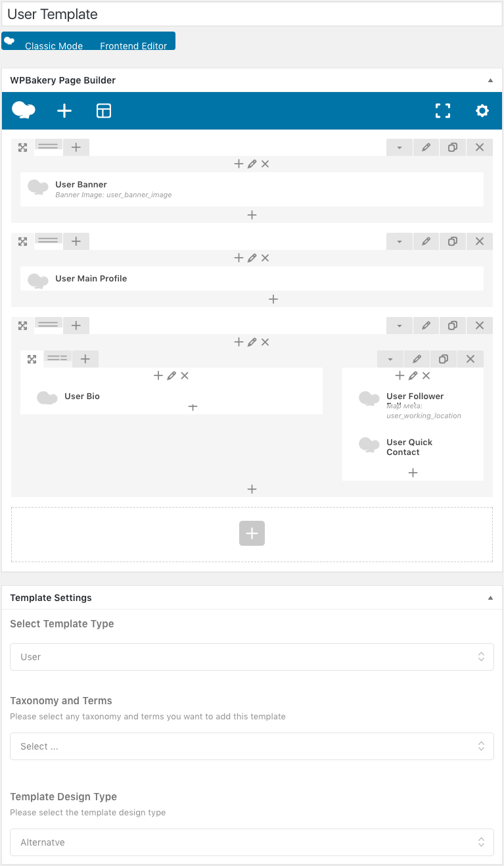
Task: Delete the User Banner row
Action: (480, 148)
